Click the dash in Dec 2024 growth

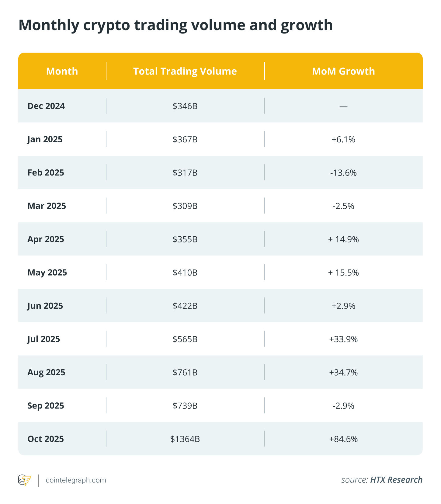tap(343, 106)
